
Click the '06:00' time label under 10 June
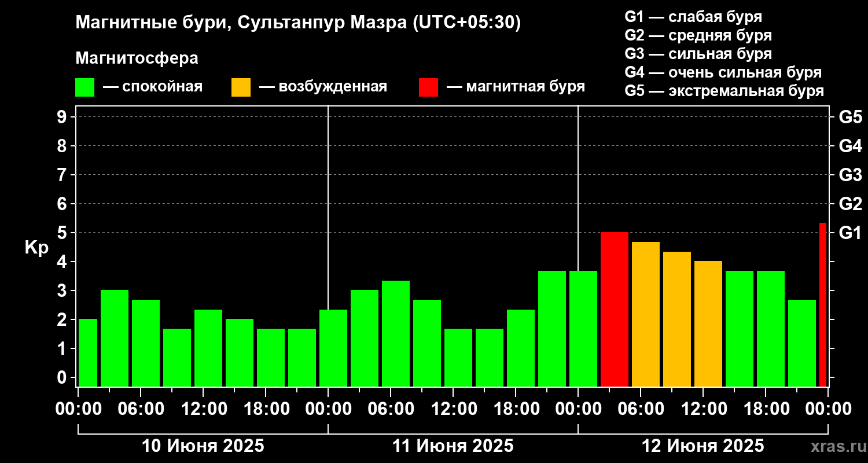(141, 409)
